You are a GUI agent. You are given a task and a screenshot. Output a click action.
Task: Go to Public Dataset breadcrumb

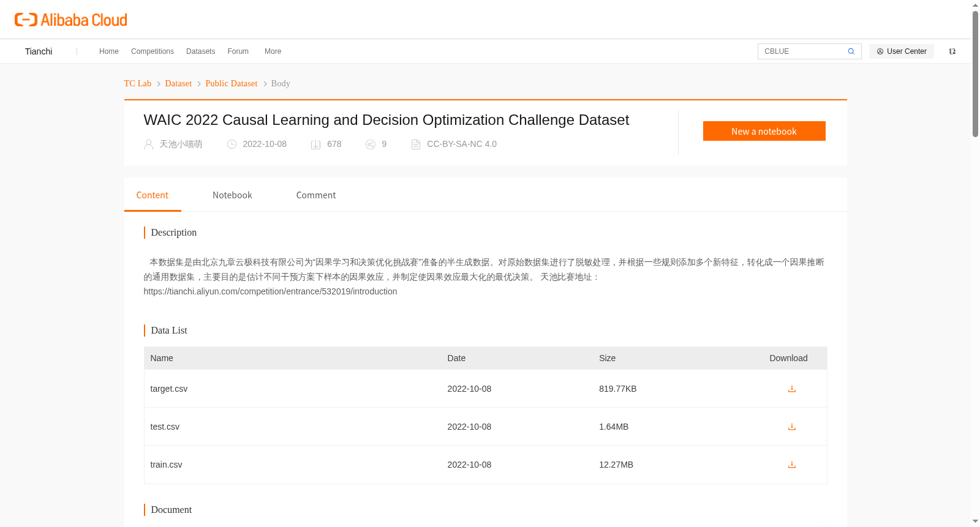click(232, 84)
